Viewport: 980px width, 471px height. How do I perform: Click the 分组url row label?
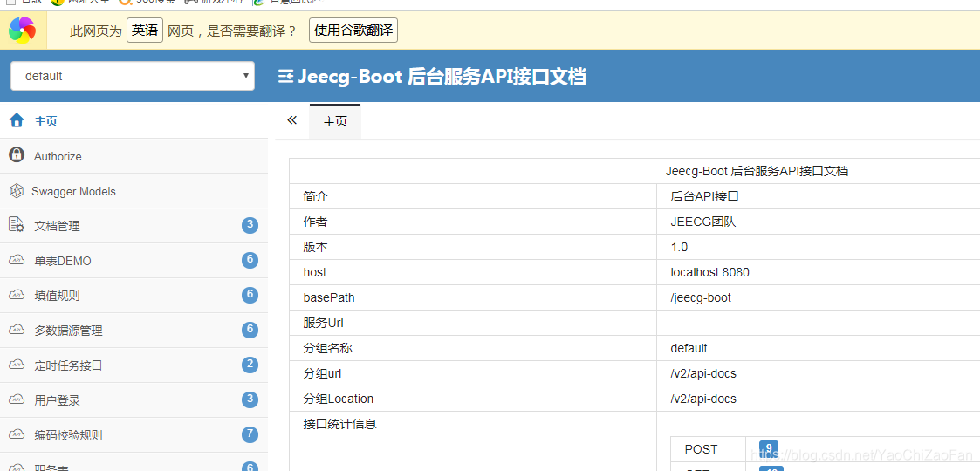[323, 373]
